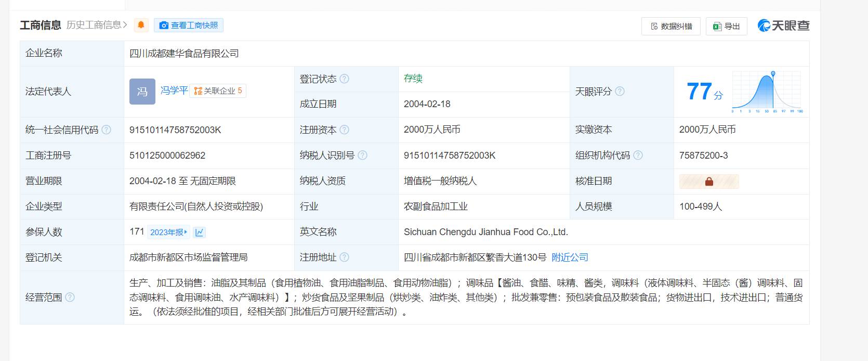The image size is (868, 361).
Task: Click address 四川省成都市新都区繁香大道130号
Action: (x=475, y=257)
